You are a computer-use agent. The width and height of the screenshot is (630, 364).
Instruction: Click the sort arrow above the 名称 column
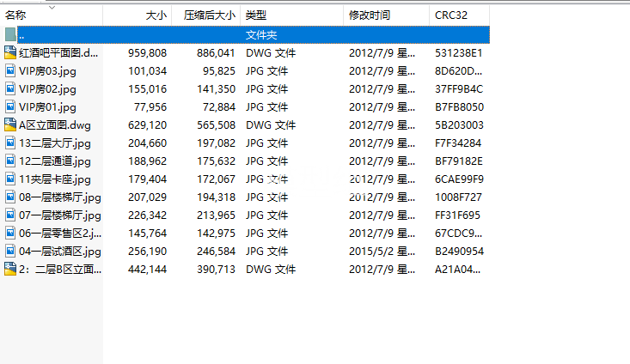[x=52, y=8]
